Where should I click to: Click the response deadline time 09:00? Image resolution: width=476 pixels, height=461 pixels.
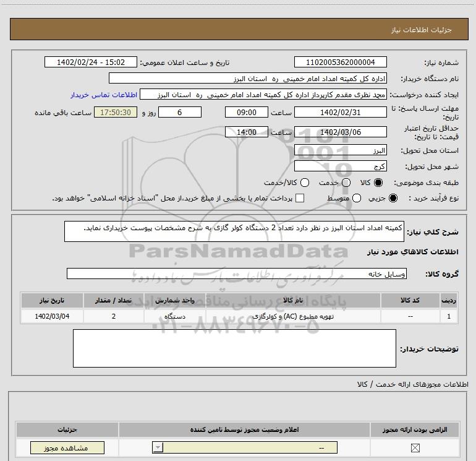(x=247, y=112)
